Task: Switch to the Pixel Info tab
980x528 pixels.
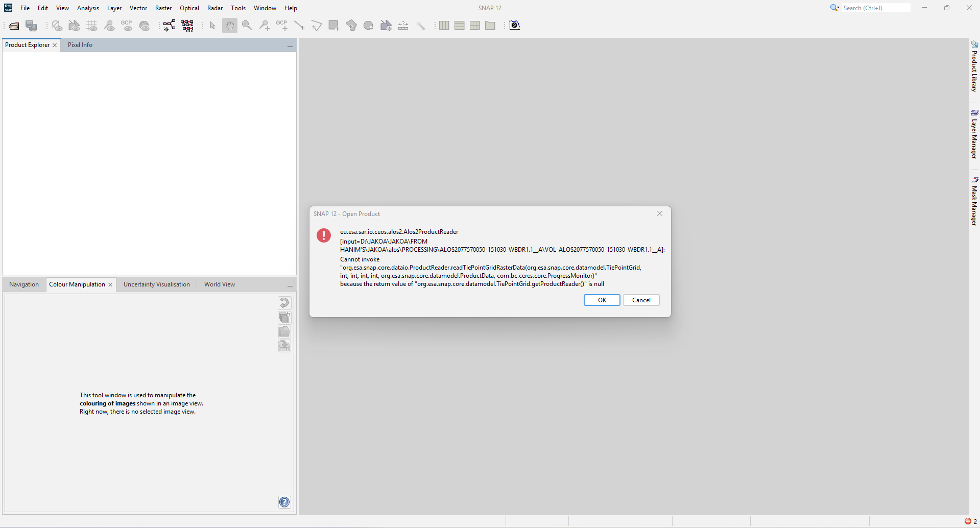Action: pos(80,45)
